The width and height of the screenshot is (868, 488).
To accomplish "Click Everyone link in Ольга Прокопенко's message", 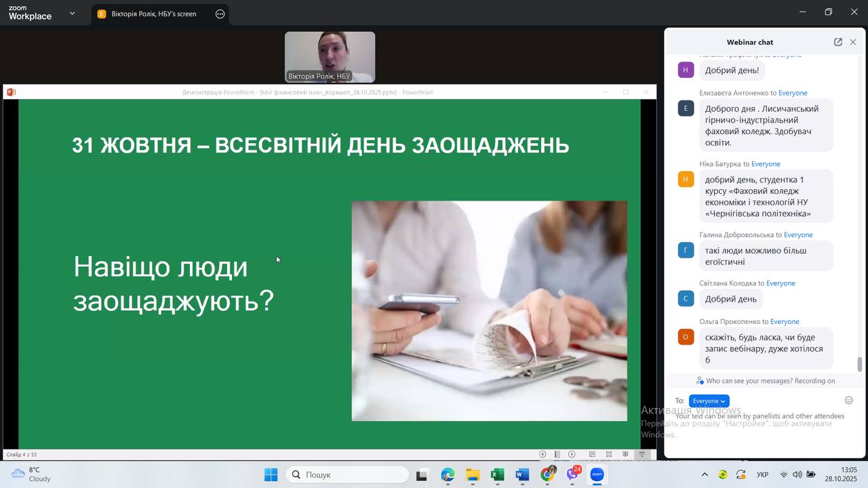I will [785, 321].
